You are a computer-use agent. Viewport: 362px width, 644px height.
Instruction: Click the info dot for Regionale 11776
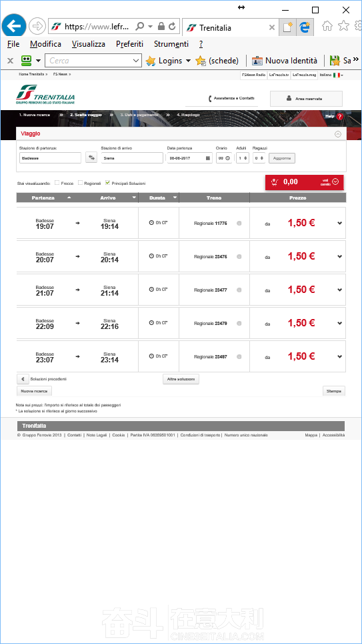click(239, 223)
